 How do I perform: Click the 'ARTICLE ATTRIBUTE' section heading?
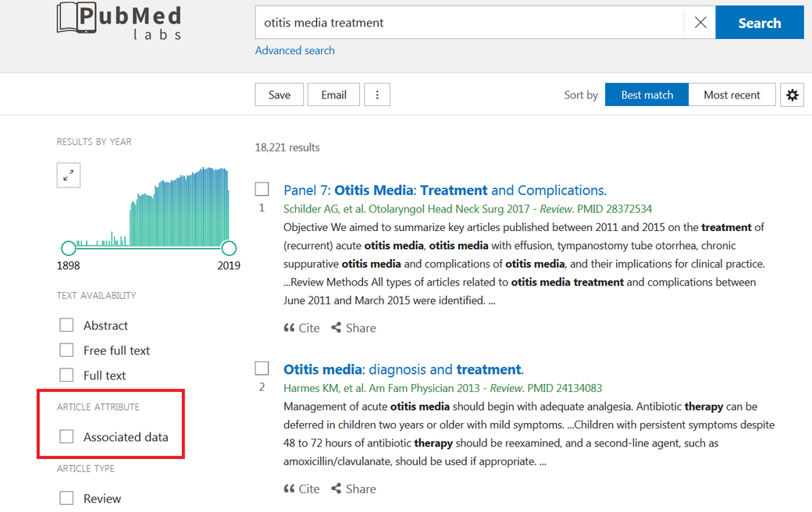(98, 407)
